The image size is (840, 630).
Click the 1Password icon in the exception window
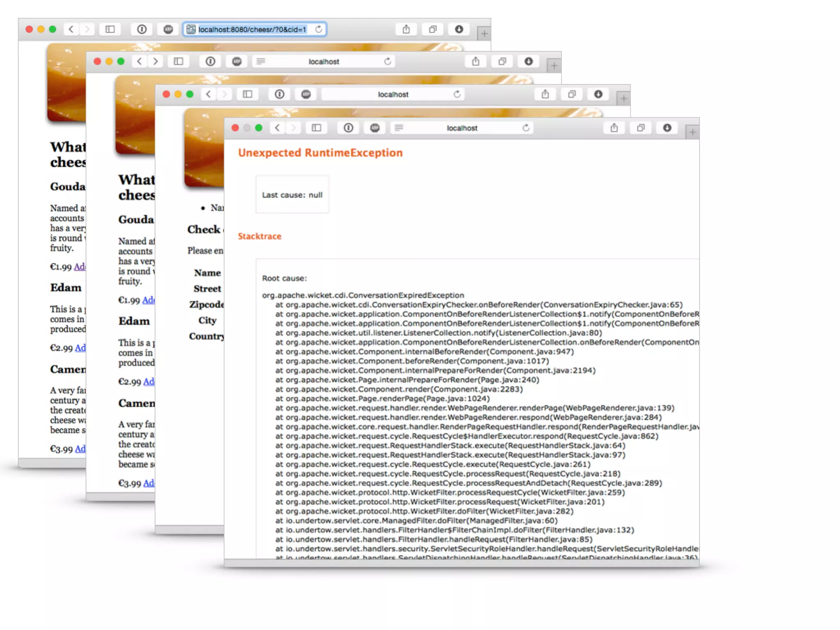348,128
